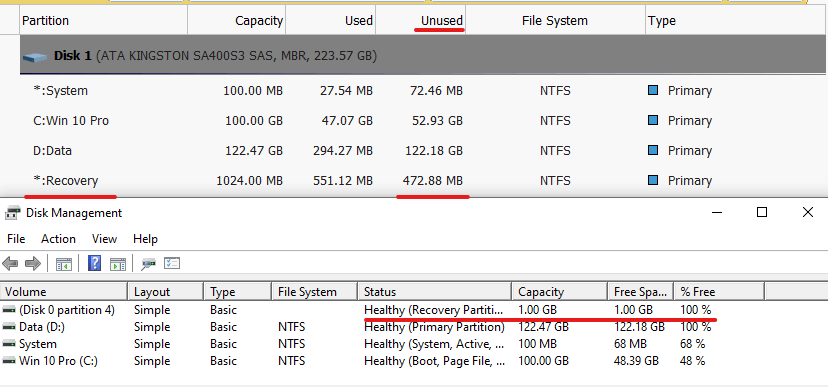Click Healthy (Primary Partition) status text
This screenshot has width=828, height=388.
click(434, 327)
